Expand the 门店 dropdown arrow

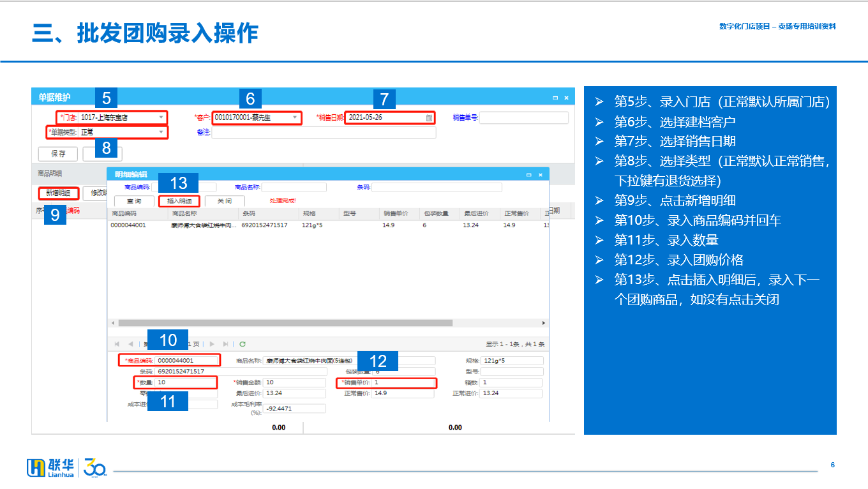click(161, 117)
